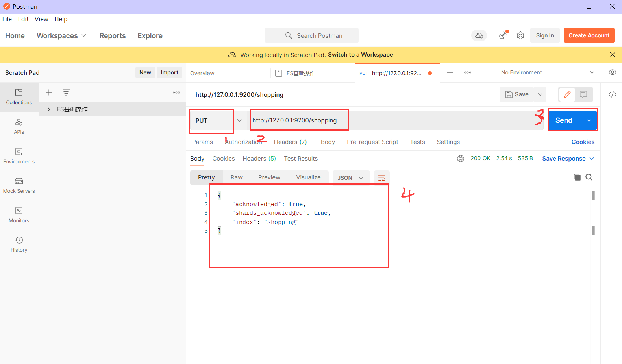
Task: Toggle line wrap in response body
Action: [382, 178]
